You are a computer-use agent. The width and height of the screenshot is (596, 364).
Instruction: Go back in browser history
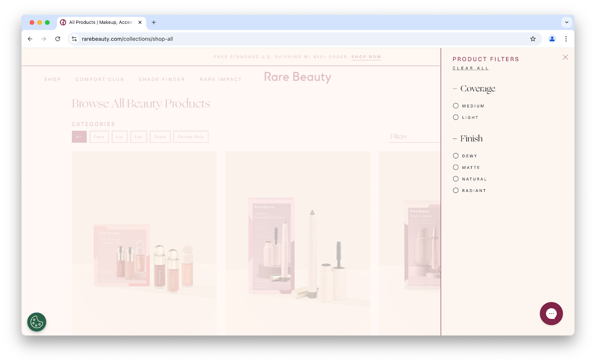30,39
